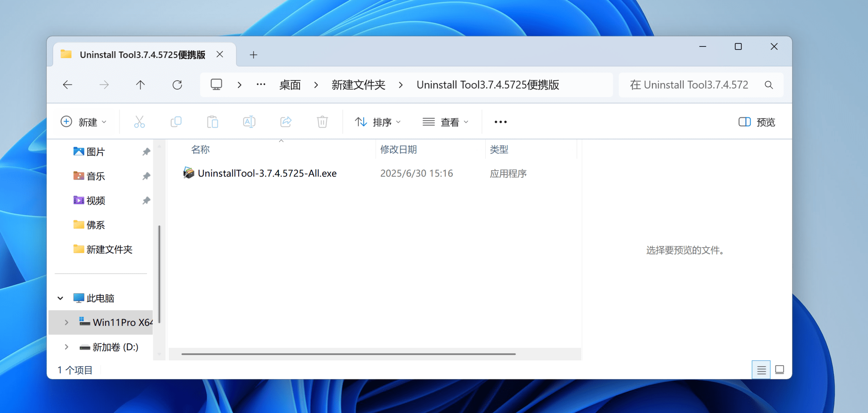Click the Delete trash can icon
The height and width of the screenshot is (413, 868).
coord(322,122)
